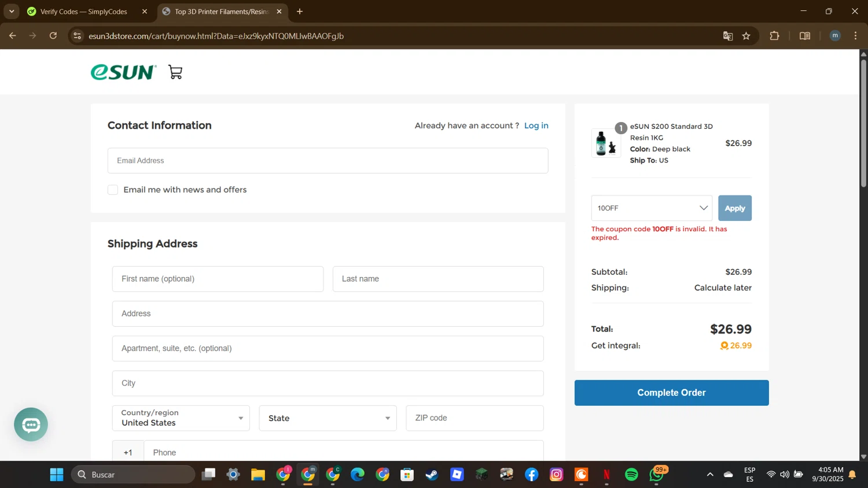Open Task View on the taskbar
The height and width of the screenshot is (488, 868).
[x=208, y=475]
